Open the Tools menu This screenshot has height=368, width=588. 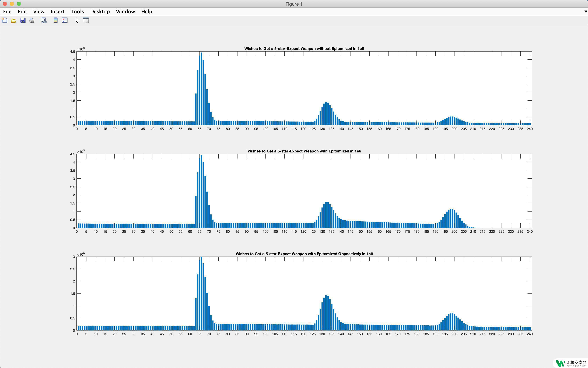point(77,11)
